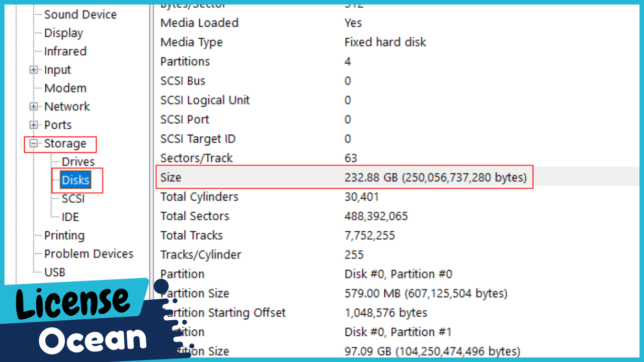Viewport: 644px width, 362px height.
Task: Open SCSI under Storage
Action: [x=73, y=199]
